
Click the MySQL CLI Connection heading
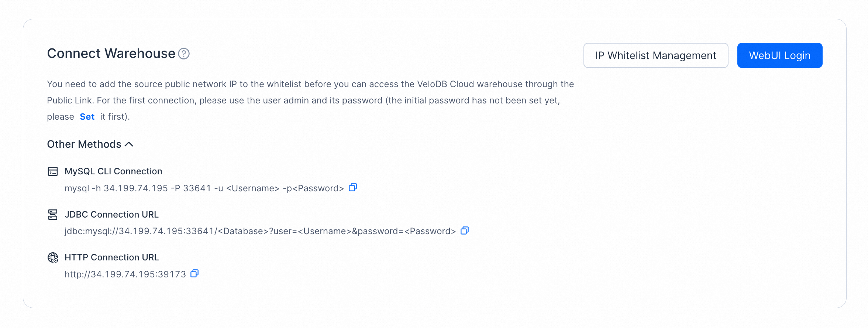(x=113, y=171)
